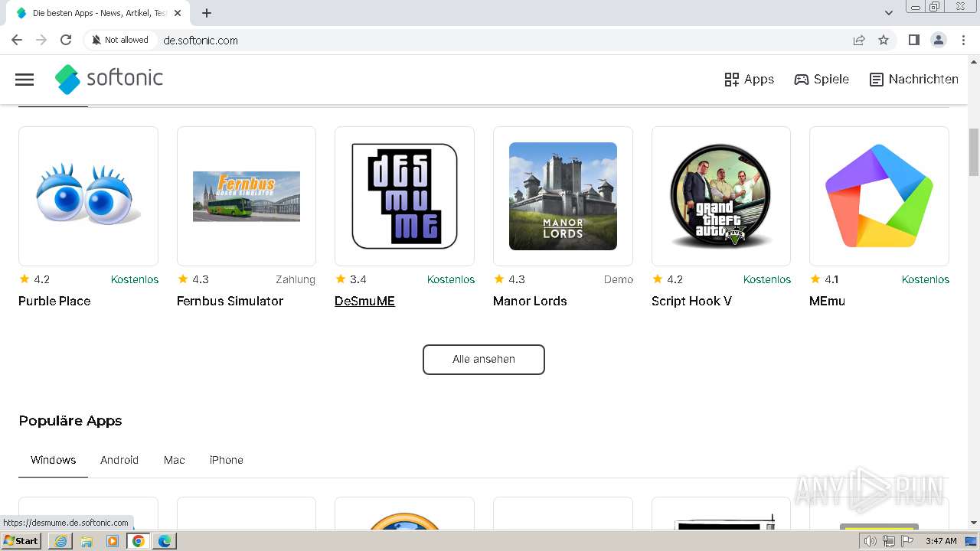The image size is (980, 551).
Task: Select the Android tab
Action: (x=119, y=460)
